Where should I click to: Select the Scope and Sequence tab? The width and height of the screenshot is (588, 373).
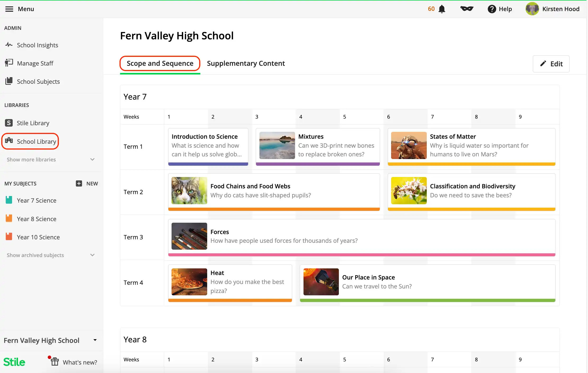160,63
